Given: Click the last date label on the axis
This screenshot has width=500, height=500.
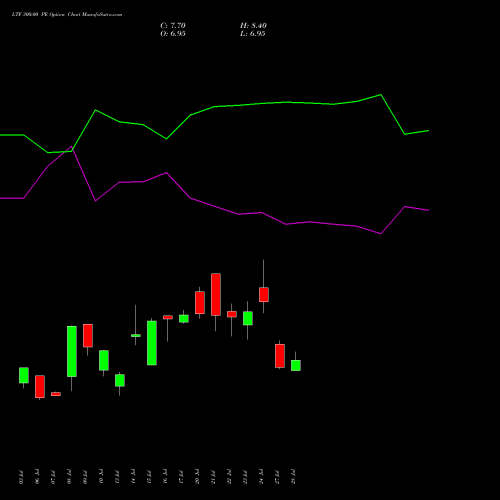Looking at the screenshot, I should tap(293, 477).
